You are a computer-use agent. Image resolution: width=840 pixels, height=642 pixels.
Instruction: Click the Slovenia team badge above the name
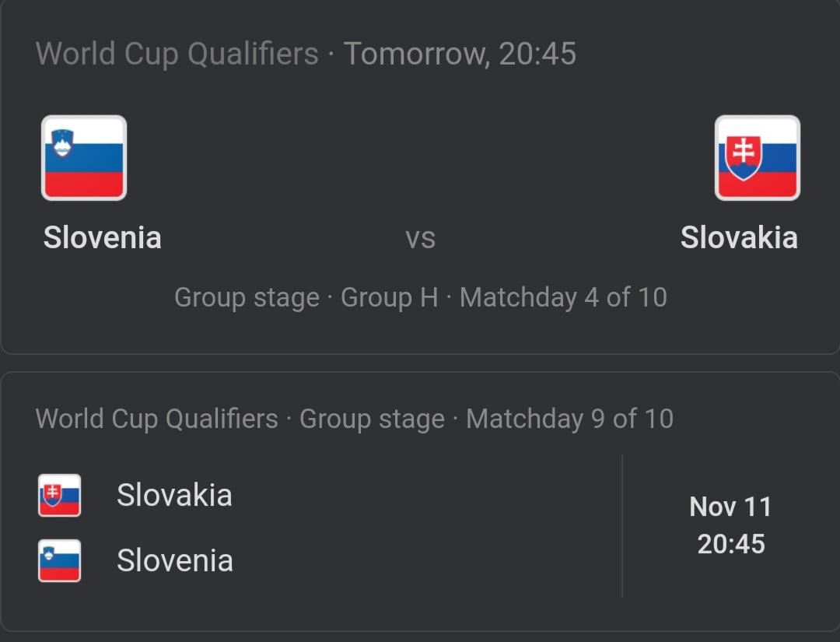pyautogui.click(x=84, y=157)
